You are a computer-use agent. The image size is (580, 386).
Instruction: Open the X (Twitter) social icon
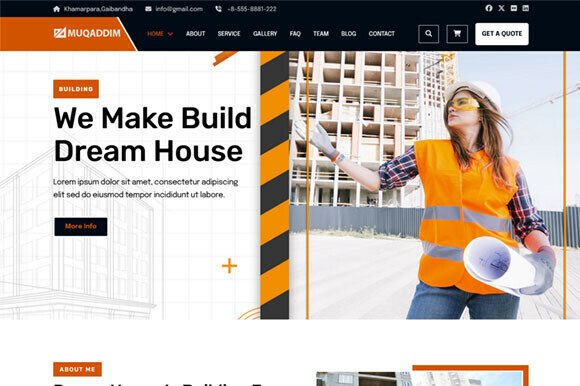click(x=501, y=8)
